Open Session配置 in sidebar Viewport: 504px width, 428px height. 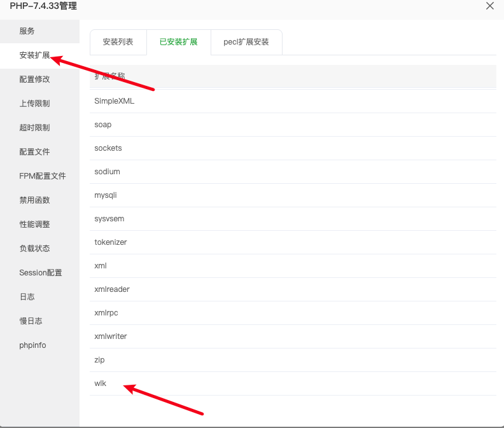click(41, 273)
